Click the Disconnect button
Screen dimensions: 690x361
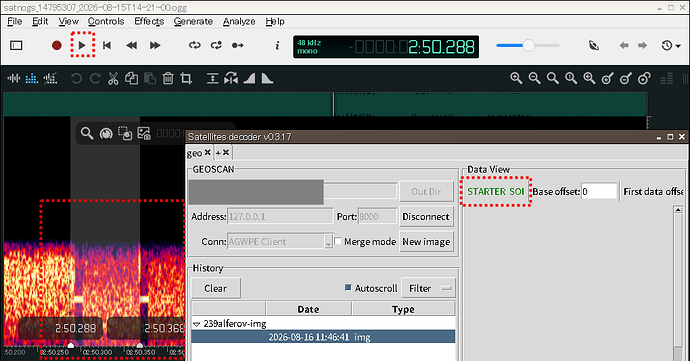426,217
